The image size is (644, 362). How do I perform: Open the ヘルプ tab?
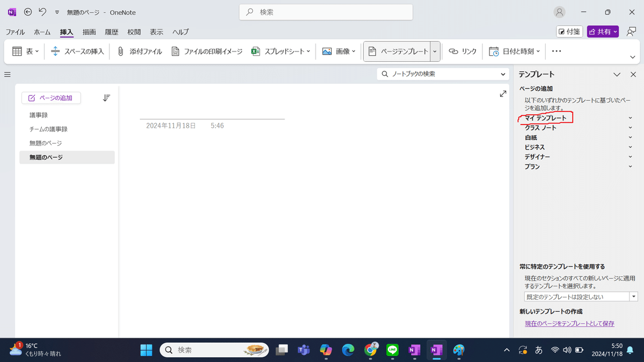tap(180, 32)
